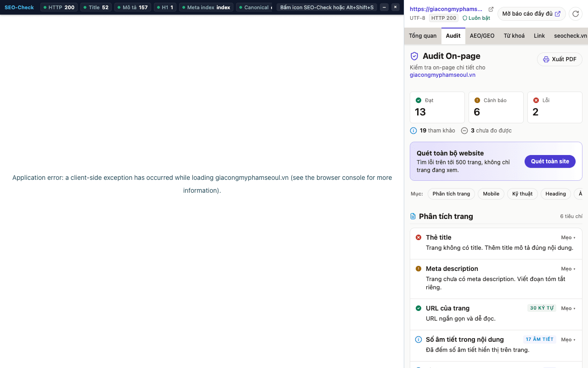Switch to the Tổng quan tab
This screenshot has width=588, height=368.
coord(423,36)
